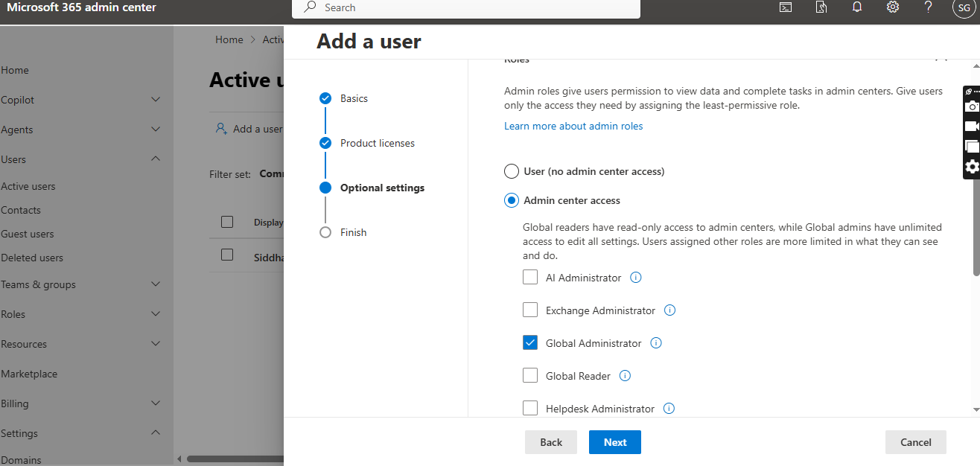Select User (no admin center access) option
This screenshot has height=466, width=980.
click(512, 171)
